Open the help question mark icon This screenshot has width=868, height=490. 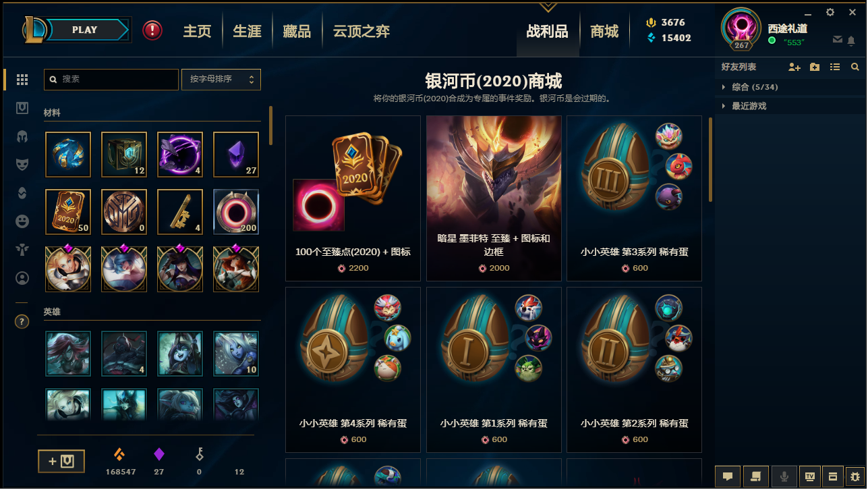tap(22, 322)
